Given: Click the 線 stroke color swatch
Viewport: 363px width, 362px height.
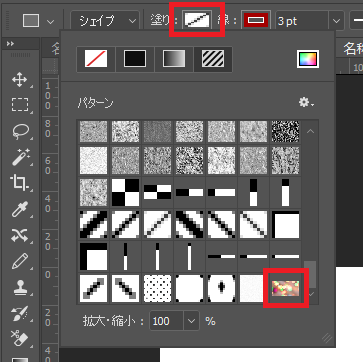Looking at the screenshot, I should click(x=256, y=21).
